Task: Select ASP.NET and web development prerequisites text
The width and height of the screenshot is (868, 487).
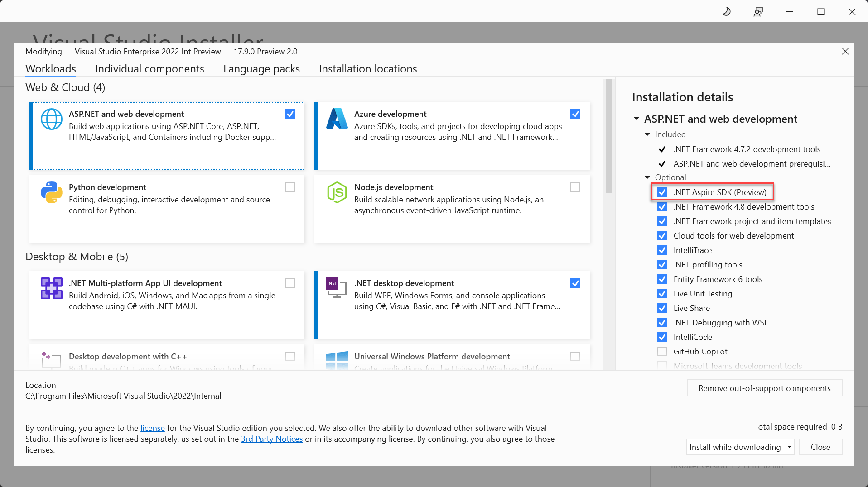Action: click(752, 164)
